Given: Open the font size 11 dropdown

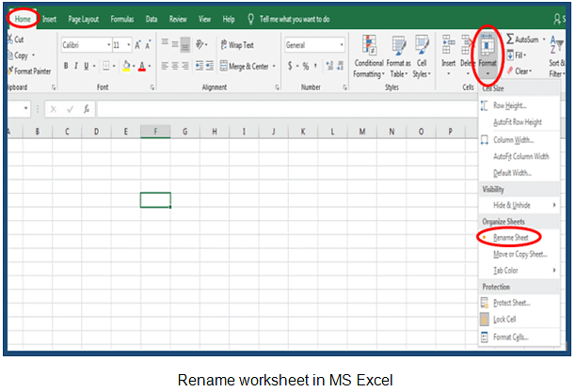Looking at the screenshot, I should [129, 45].
